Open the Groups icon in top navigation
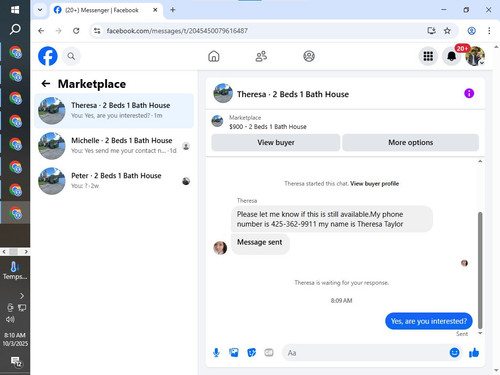Viewport: 500px width, 375px height. 309,56
